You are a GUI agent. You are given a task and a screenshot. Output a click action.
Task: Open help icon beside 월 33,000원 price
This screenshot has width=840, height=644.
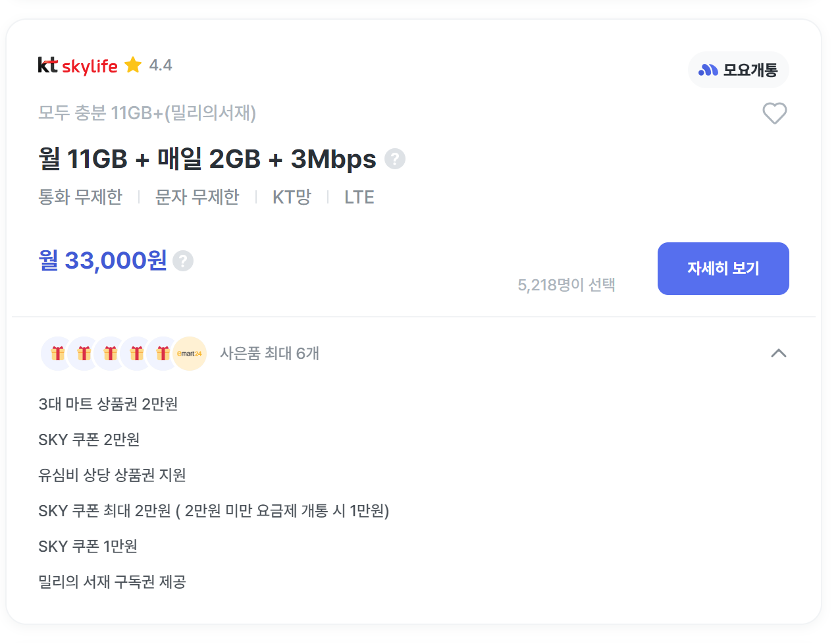point(183,261)
